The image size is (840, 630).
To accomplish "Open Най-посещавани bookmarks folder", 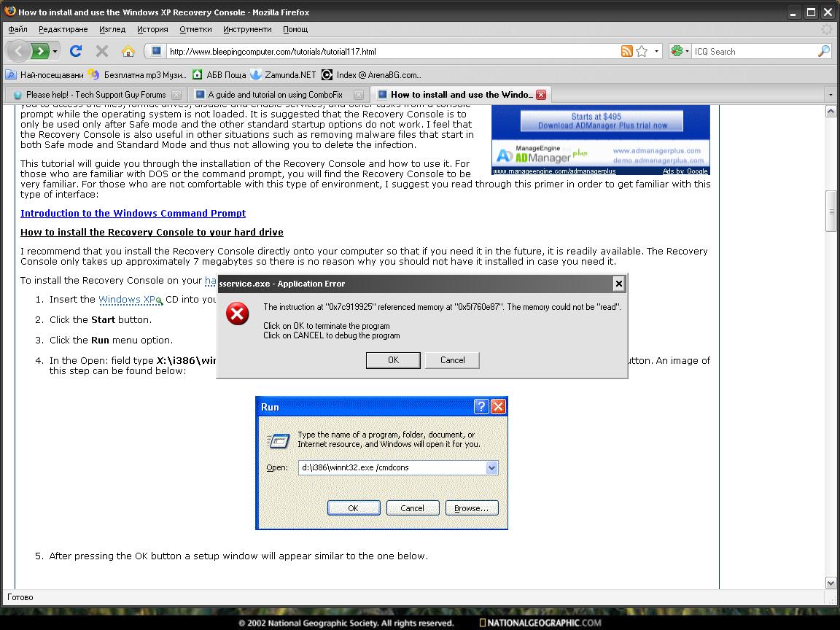I will pos(44,74).
